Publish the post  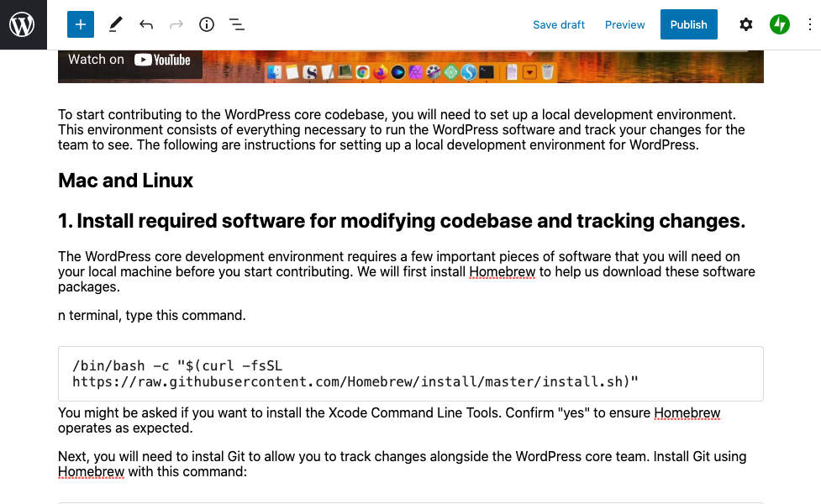tap(688, 24)
